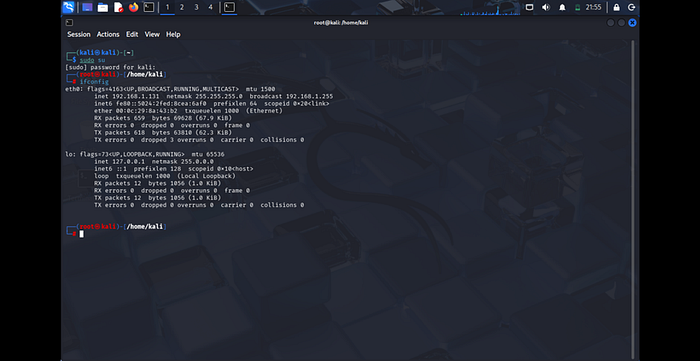
Task: Close the terminal window
Action: pyautogui.click(x=632, y=22)
